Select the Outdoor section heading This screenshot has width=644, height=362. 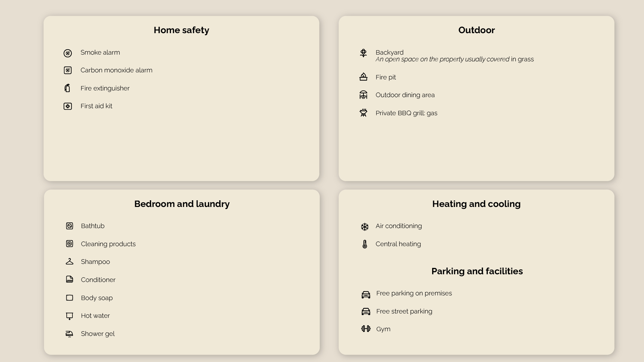(x=476, y=30)
